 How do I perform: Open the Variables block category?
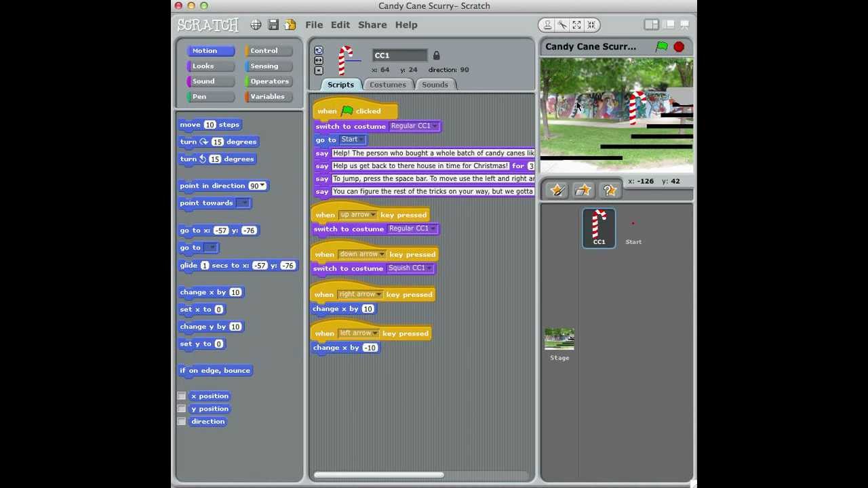269,96
